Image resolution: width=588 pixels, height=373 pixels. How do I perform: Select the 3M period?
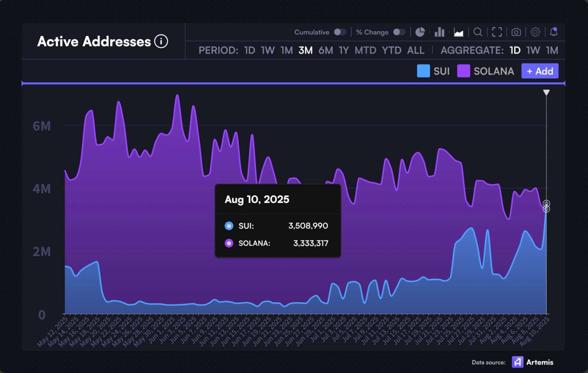305,50
